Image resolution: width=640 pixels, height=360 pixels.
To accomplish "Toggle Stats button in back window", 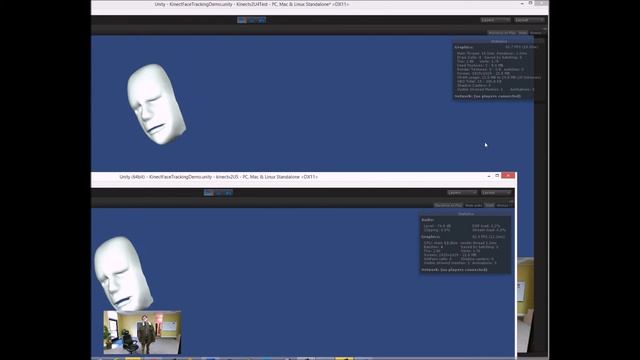I will tap(523, 33).
